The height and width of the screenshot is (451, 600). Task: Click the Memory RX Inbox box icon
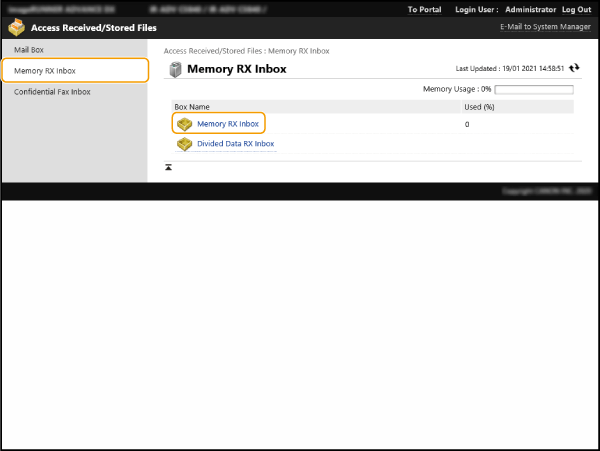coord(184,124)
